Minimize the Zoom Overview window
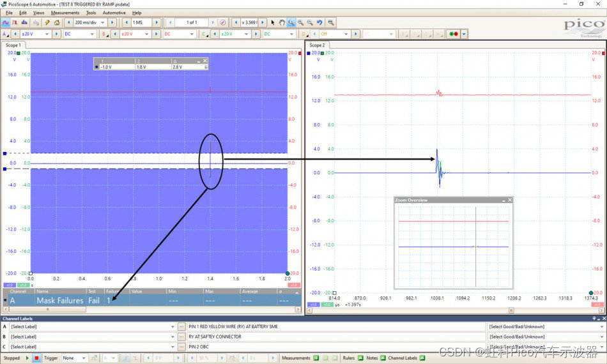Screen dimensions: 607x364 [x=503, y=200]
